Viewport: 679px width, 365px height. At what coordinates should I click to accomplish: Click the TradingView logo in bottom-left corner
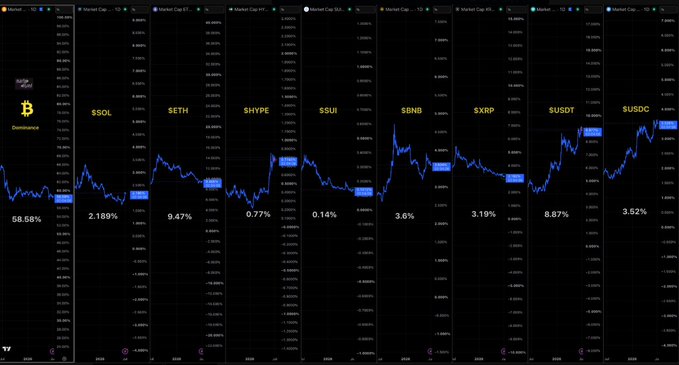[x=6, y=349]
